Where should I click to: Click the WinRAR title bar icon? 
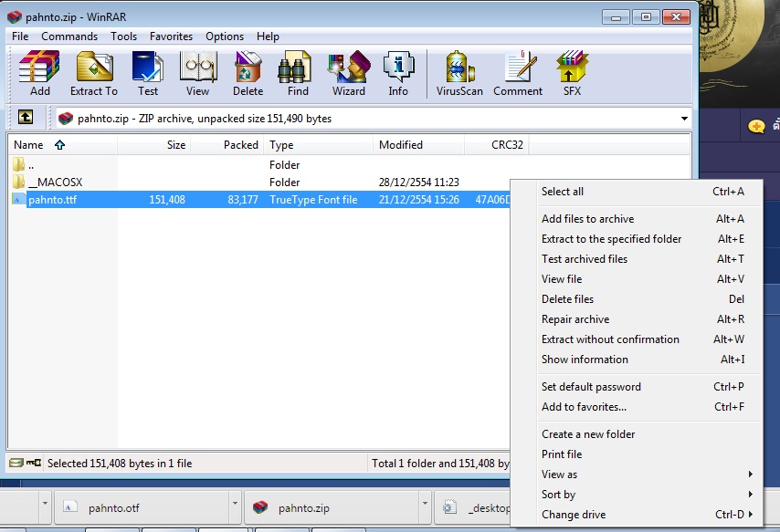pos(14,16)
